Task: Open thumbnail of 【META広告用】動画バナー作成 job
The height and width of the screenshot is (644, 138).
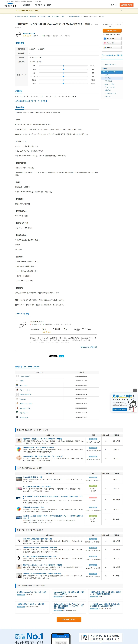Action: pos(19,479)
